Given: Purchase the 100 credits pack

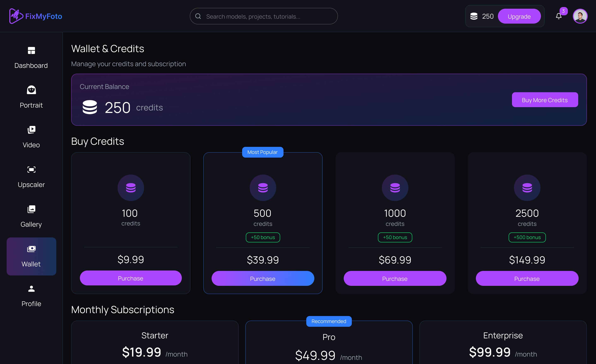Looking at the screenshot, I should tap(131, 278).
